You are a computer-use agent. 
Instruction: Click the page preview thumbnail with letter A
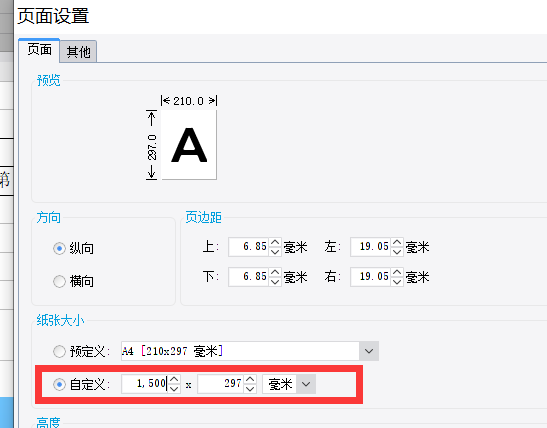click(x=189, y=145)
